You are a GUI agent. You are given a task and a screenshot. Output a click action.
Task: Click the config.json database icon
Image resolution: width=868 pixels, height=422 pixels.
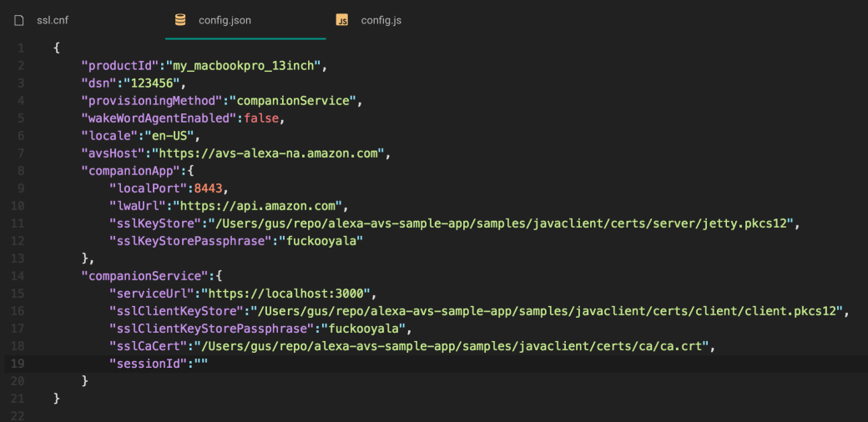pos(180,21)
